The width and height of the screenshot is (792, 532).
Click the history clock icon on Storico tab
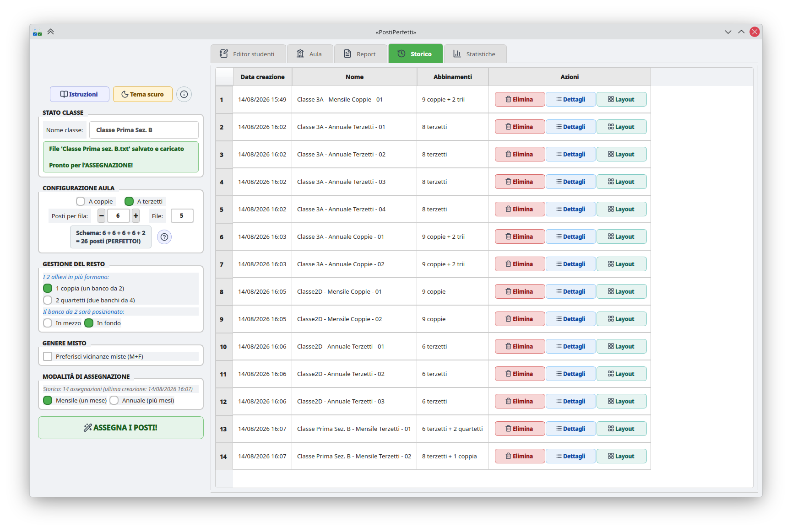coord(401,54)
